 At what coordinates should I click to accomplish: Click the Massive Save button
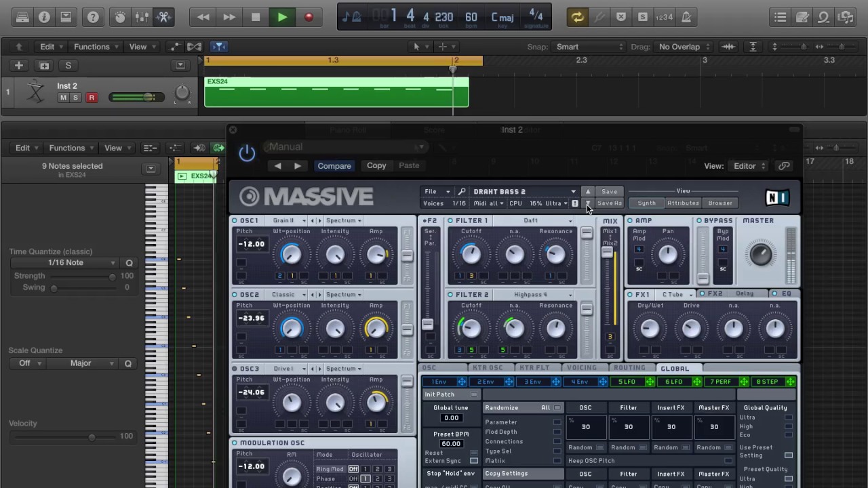[x=609, y=192]
